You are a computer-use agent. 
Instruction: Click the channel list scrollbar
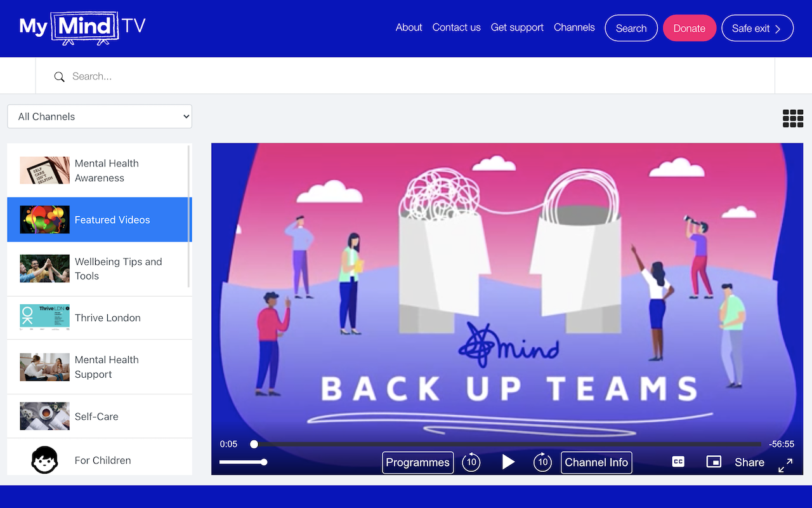click(189, 216)
